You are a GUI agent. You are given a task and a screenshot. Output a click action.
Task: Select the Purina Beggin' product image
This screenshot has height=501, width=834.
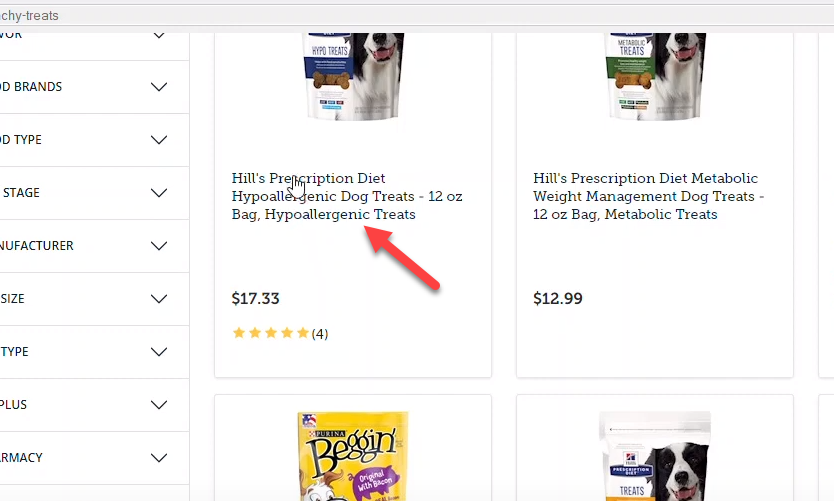coord(353,456)
